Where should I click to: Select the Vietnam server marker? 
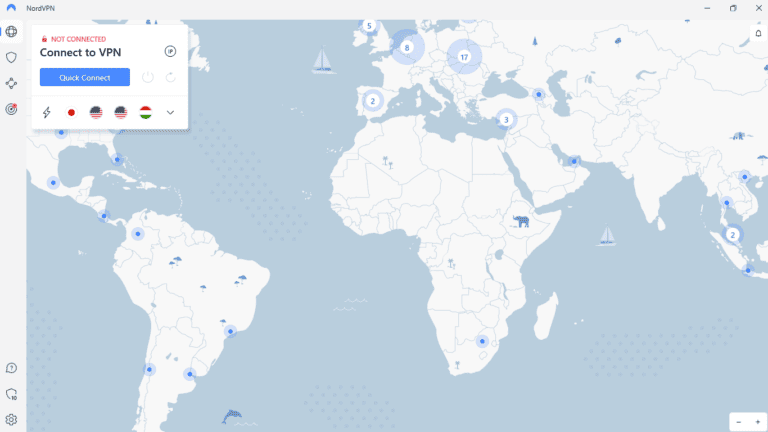coord(744,177)
